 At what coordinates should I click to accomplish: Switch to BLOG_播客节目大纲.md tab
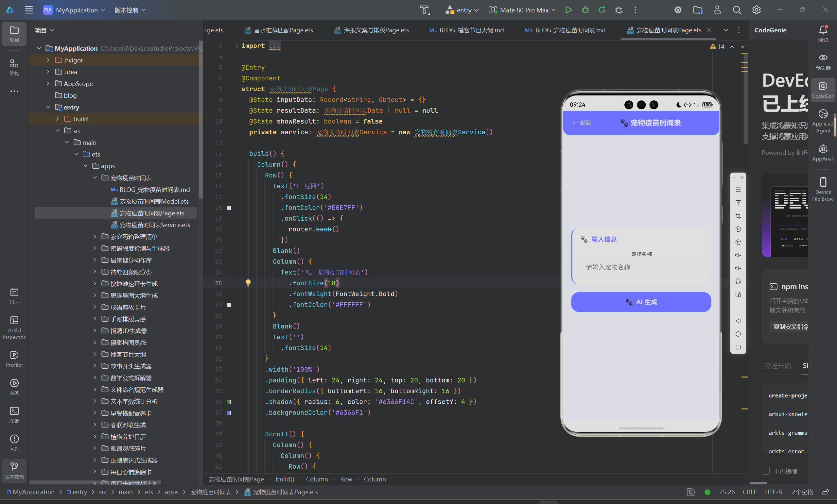[x=467, y=30]
